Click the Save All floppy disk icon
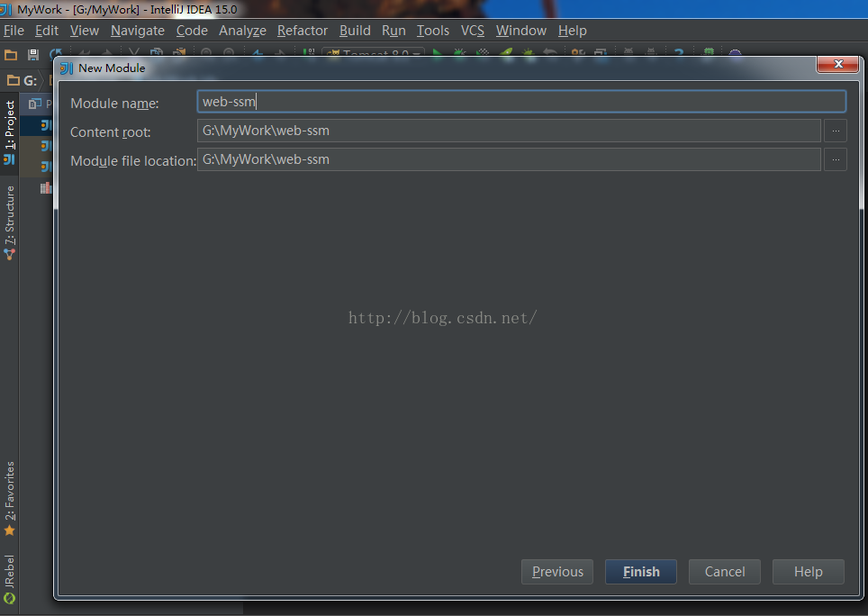This screenshot has width=868, height=616. pos(33,55)
